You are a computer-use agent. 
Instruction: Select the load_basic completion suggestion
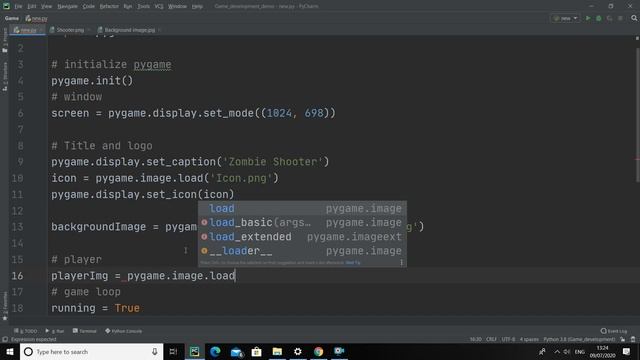(x=302, y=223)
